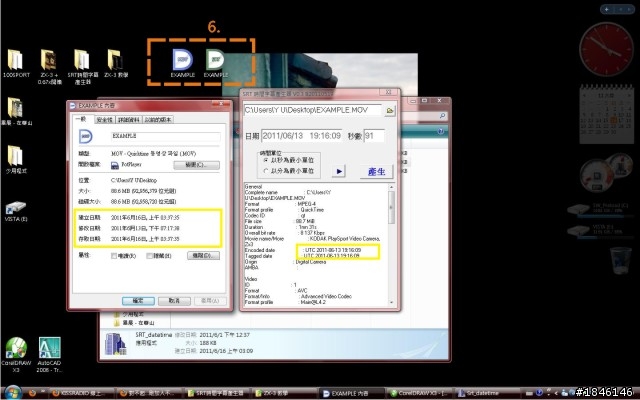Select the blue EXAMPLE MOV file icon

click(x=182, y=63)
